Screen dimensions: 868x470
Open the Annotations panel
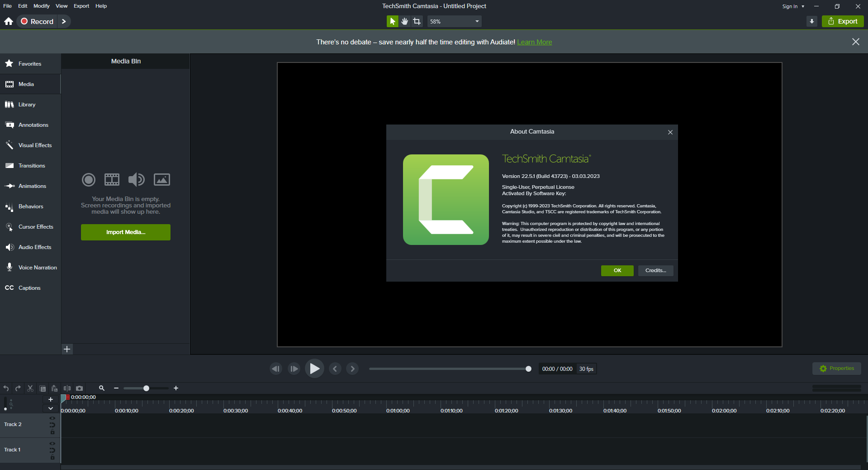[x=30, y=125]
